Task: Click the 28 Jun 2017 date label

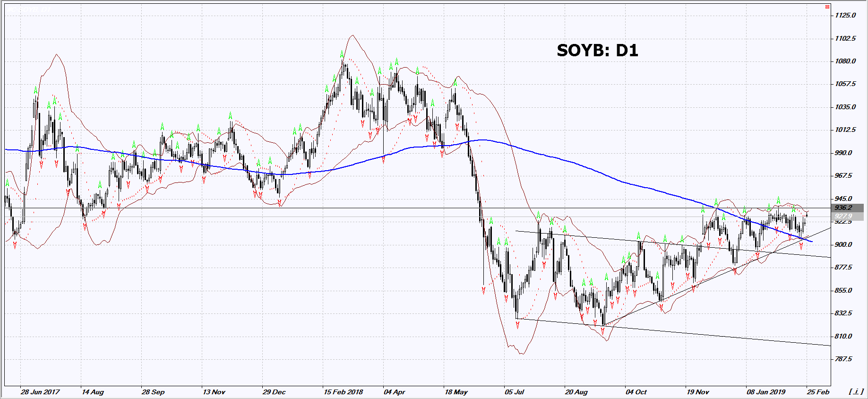Action: (40, 392)
